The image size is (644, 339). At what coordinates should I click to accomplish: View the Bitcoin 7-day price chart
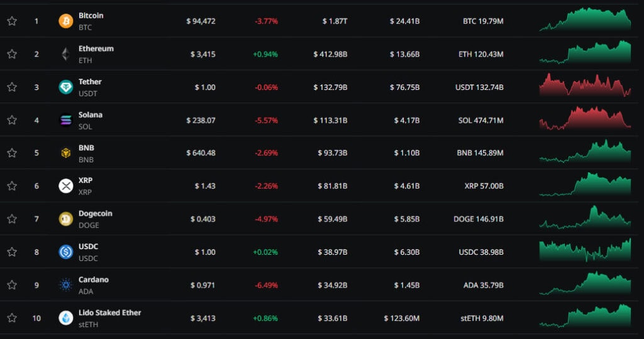[x=585, y=19]
